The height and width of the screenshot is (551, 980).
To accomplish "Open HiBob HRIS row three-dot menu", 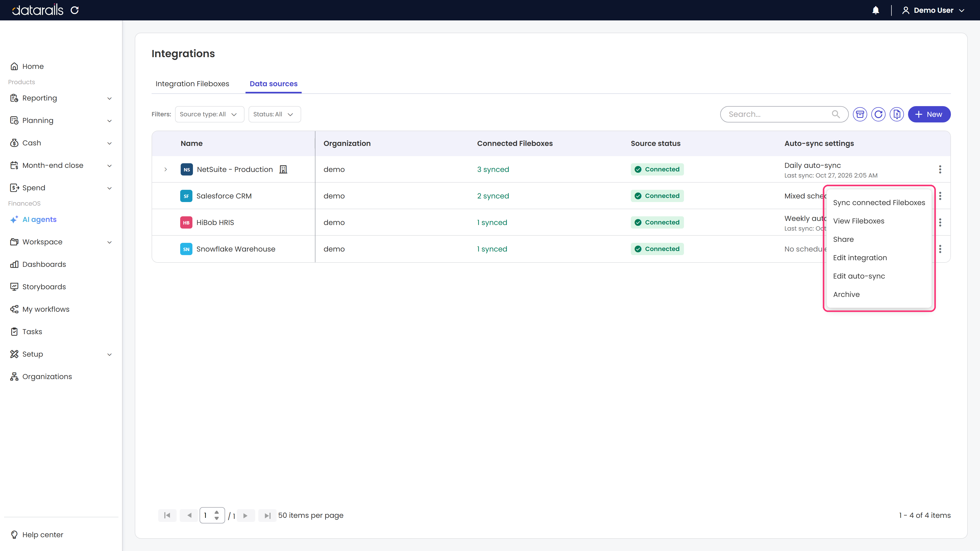I will tap(940, 222).
